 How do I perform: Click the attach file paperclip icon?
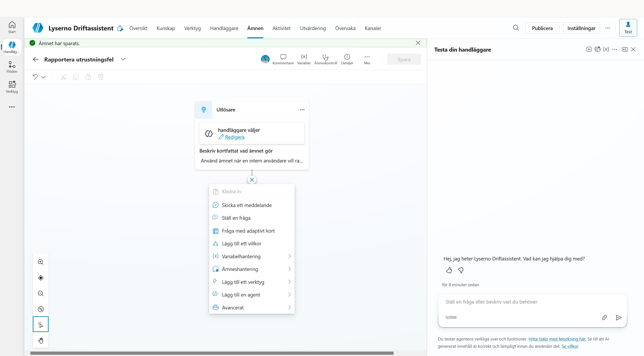coord(604,317)
